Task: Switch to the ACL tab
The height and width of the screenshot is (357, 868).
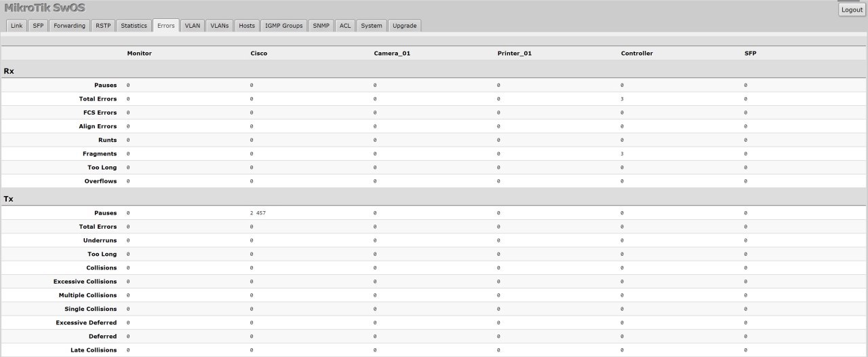Action: tap(345, 26)
